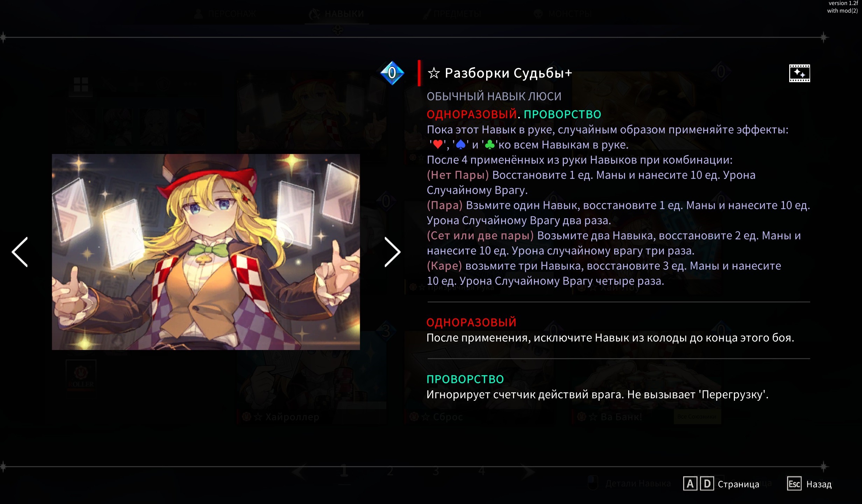Click the A key page icon
The width and height of the screenshot is (862, 504).
click(x=690, y=484)
